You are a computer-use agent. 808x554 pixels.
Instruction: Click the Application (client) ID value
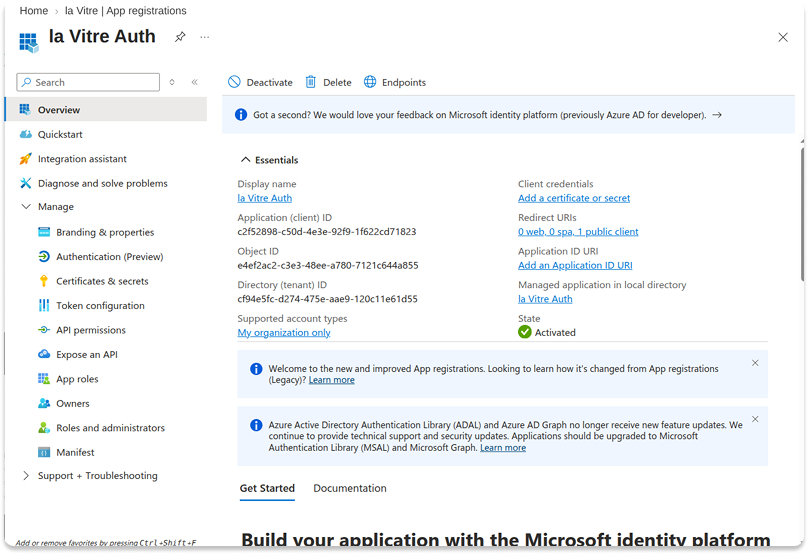(327, 232)
